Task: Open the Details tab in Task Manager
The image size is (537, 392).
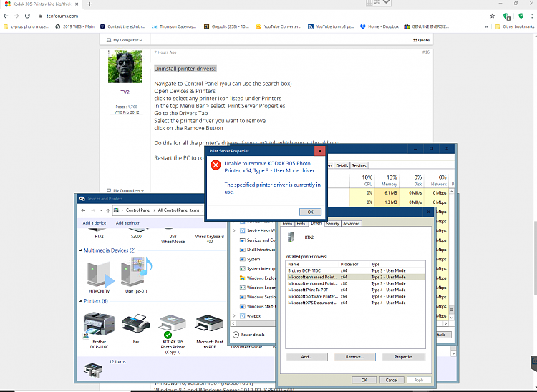Action: [x=342, y=165]
